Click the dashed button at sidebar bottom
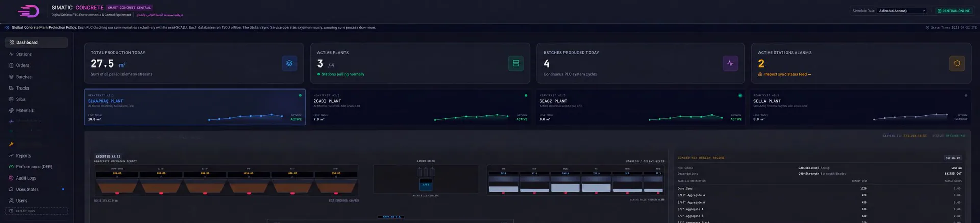 (x=37, y=211)
